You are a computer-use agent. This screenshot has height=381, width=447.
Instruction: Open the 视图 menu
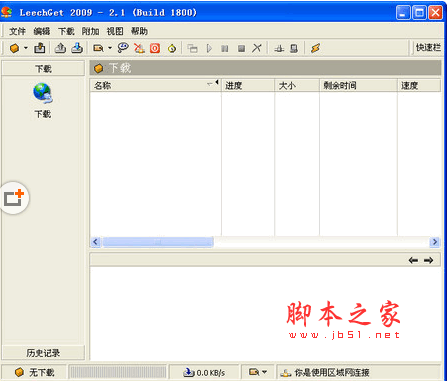pyautogui.click(x=115, y=31)
